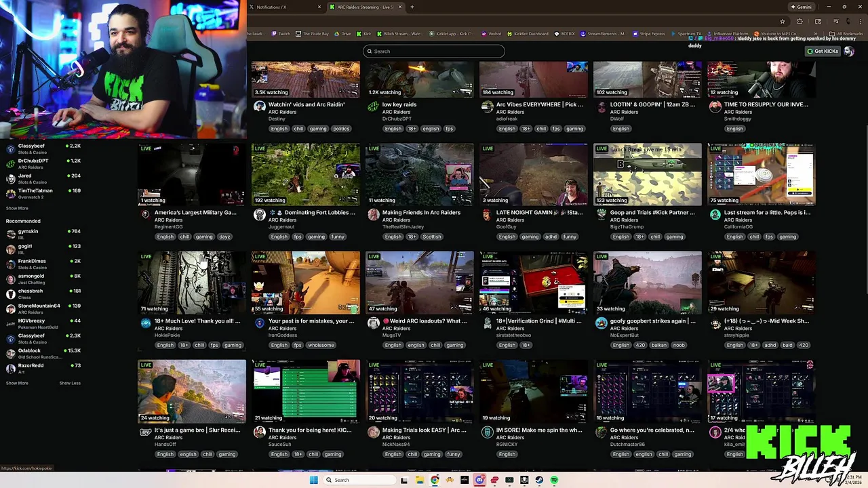Viewport: 868px width, 488px height.
Task: Open asmongold in Recommended list
Action: (x=43, y=279)
